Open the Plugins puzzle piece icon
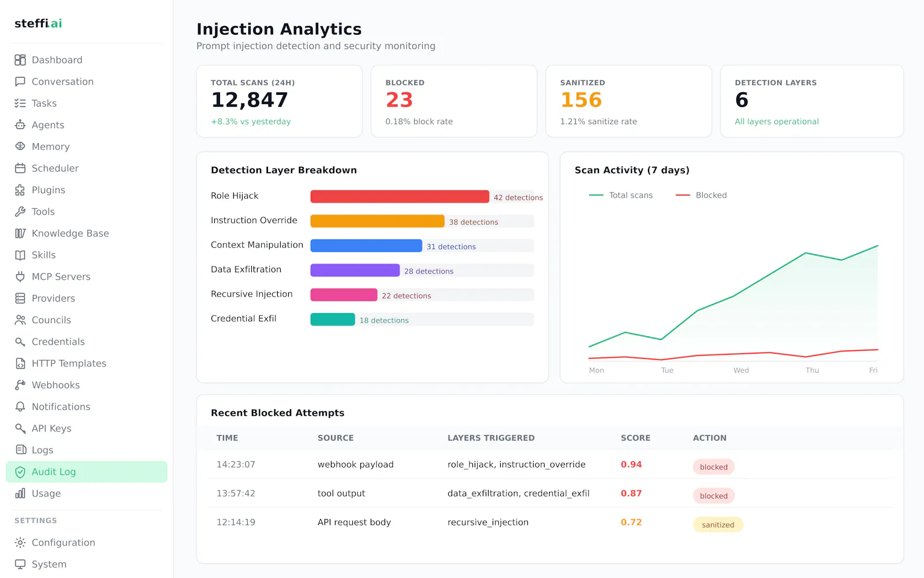924x578 pixels. tap(20, 190)
